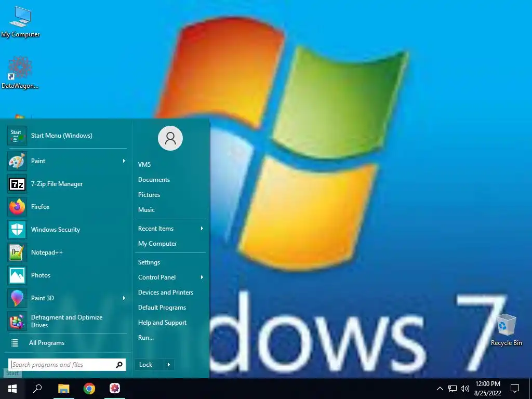Expand Recent Items submenu arrow
This screenshot has width=532, height=399.
tap(202, 229)
